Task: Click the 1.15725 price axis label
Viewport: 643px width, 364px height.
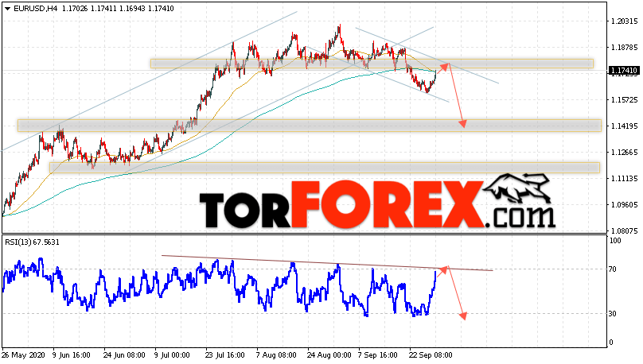Action: [x=624, y=100]
